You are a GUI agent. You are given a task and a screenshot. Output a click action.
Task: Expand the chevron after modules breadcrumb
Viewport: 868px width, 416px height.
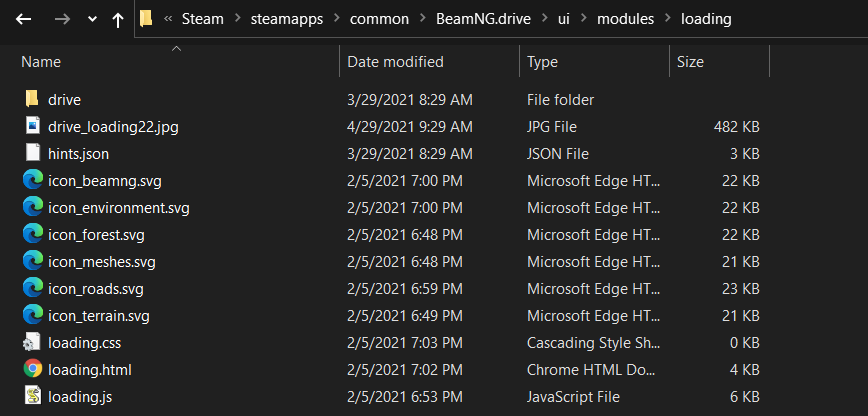[663, 19]
